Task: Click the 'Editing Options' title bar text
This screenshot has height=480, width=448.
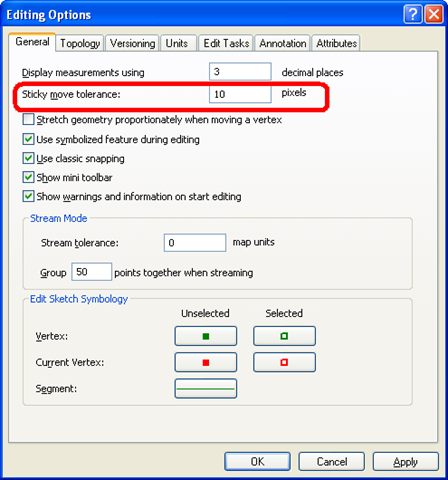Action: 49,15
